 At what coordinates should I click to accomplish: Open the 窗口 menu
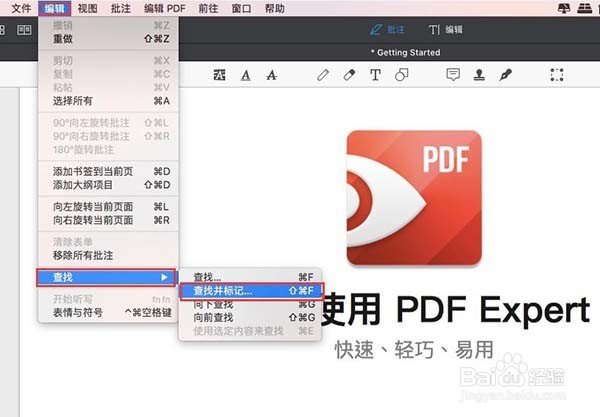click(x=241, y=8)
